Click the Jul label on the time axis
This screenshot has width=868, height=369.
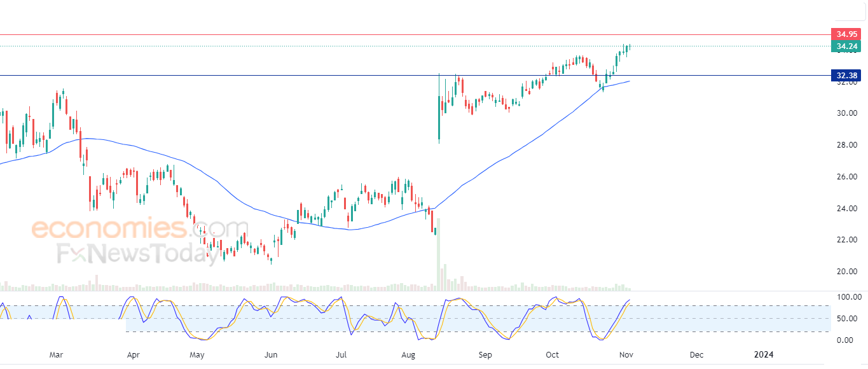pyautogui.click(x=341, y=354)
